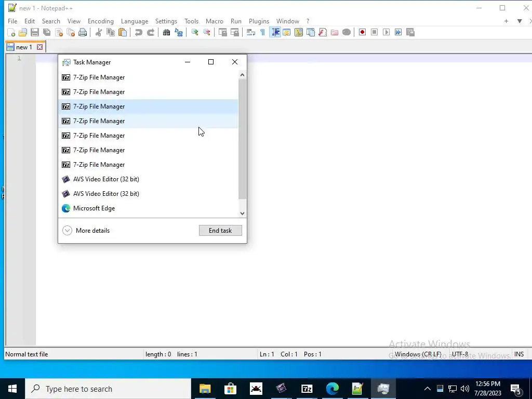
Task: Click the 'Normal text file' status entry
Action: point(26,354)
